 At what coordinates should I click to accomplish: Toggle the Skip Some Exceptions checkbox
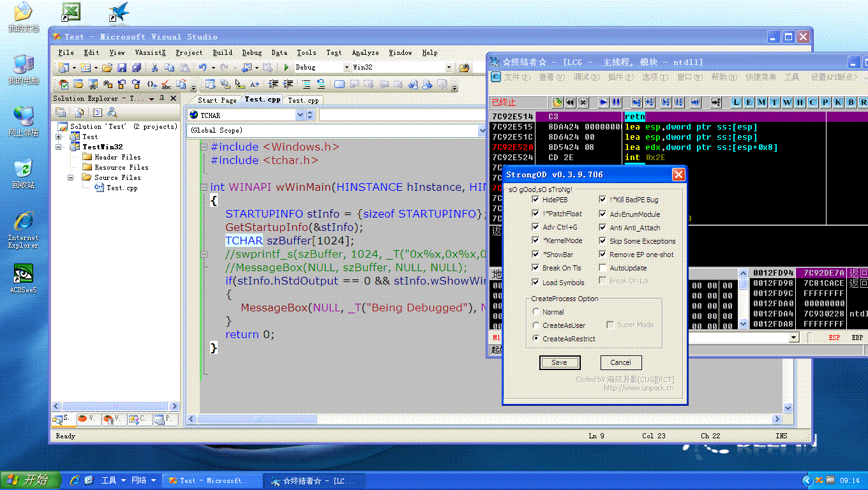pos(602,241)
